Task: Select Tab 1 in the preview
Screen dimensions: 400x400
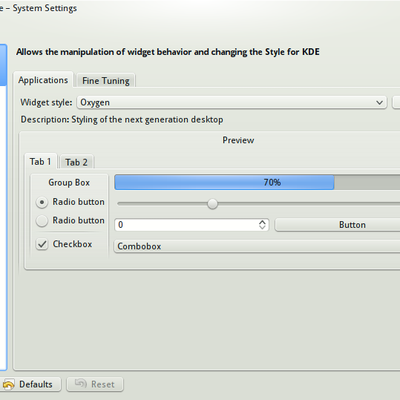Action: click(41, 162)
